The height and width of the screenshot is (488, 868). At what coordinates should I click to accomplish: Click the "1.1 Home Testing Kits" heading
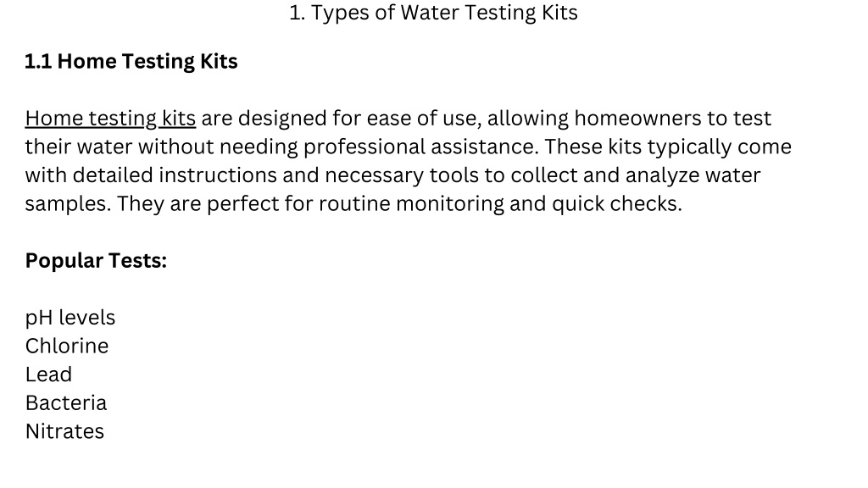click(x=131, y=61)
